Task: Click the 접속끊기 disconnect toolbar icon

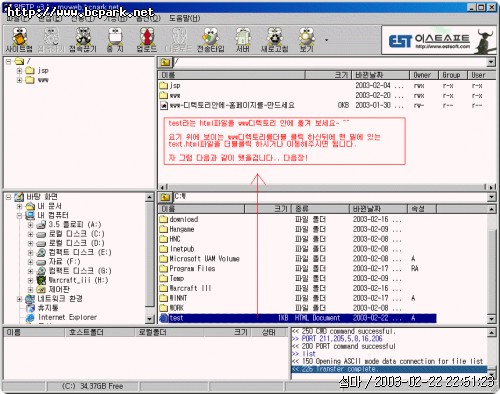Action: pyautogui.click(x=83, y=40)
